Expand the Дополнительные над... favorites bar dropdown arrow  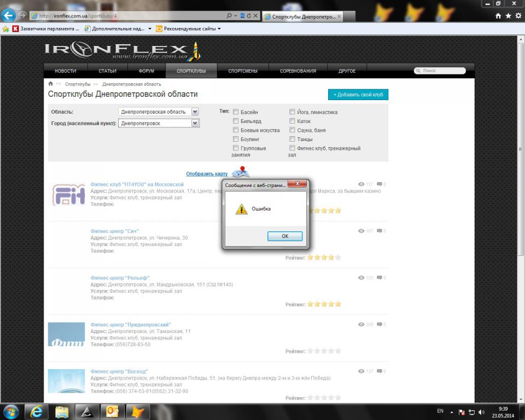tap(150, 28)
